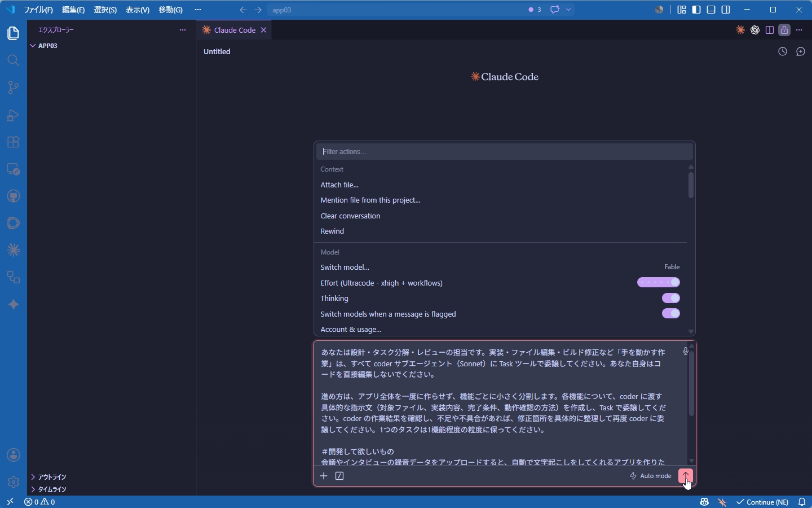Viewport: 812px width, 508px height.
Task: Customize layout from title bar icon
Action: (682, 10)
